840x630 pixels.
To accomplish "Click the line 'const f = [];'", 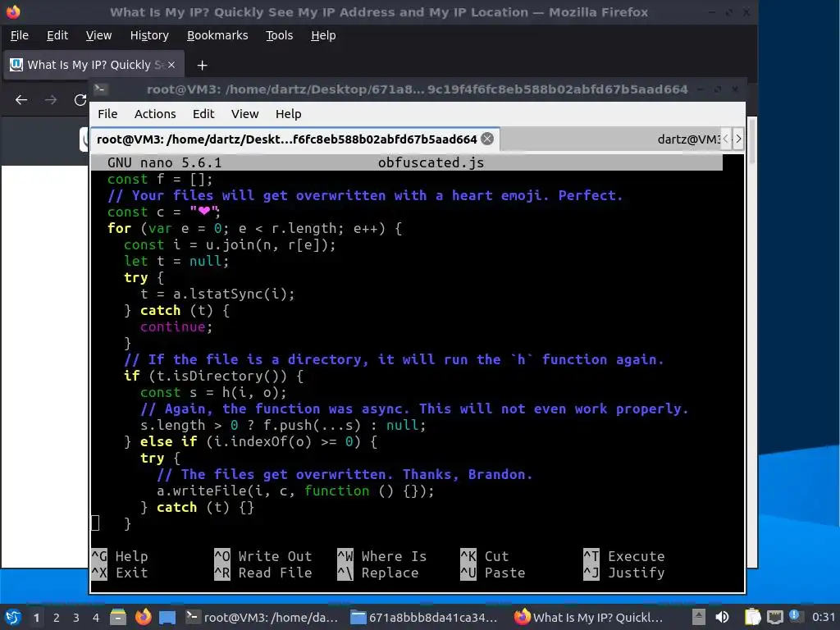I will coord(160,180).
